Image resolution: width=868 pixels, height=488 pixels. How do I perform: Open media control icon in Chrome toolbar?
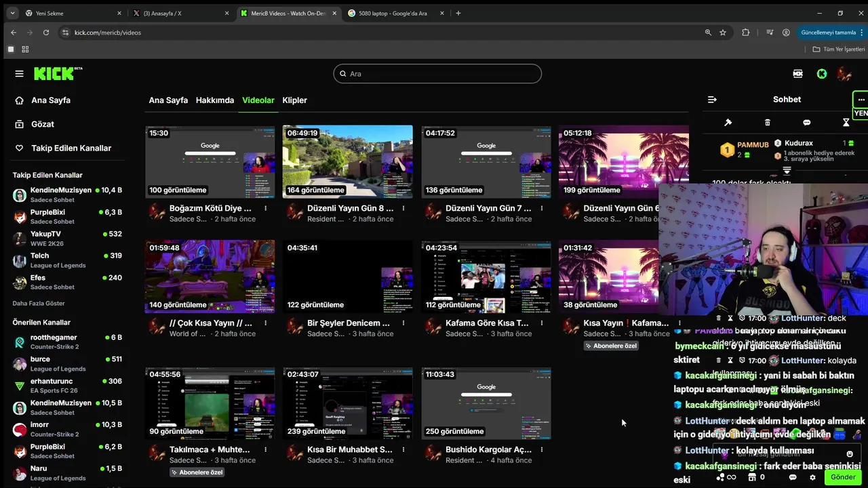[x=769, y=33]
